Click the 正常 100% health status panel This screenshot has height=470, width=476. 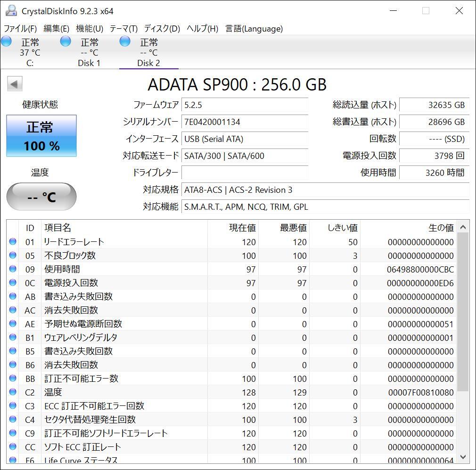pos(41,136)
